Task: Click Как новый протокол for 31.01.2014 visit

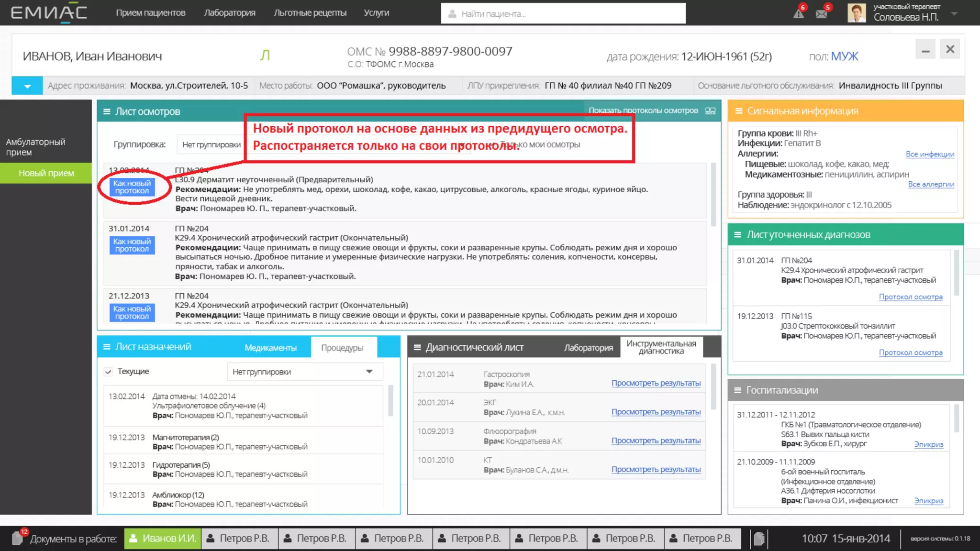Action: [x=132, y=245]
